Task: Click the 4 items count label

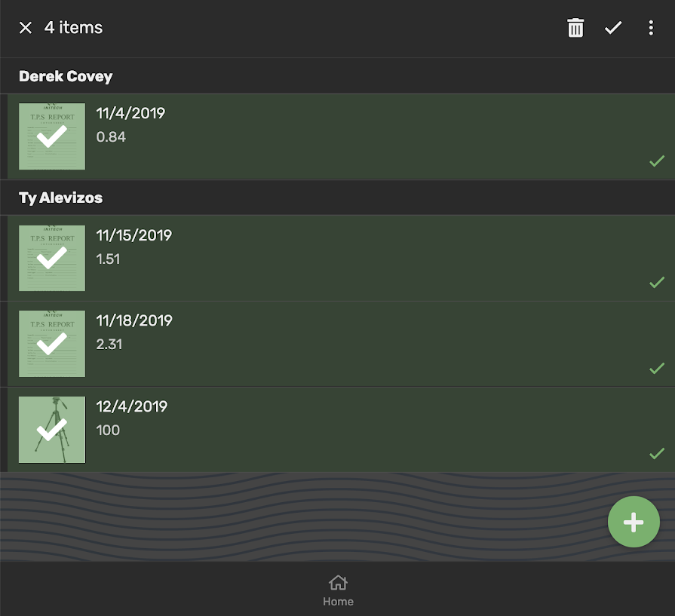Action: click(74, 28)
